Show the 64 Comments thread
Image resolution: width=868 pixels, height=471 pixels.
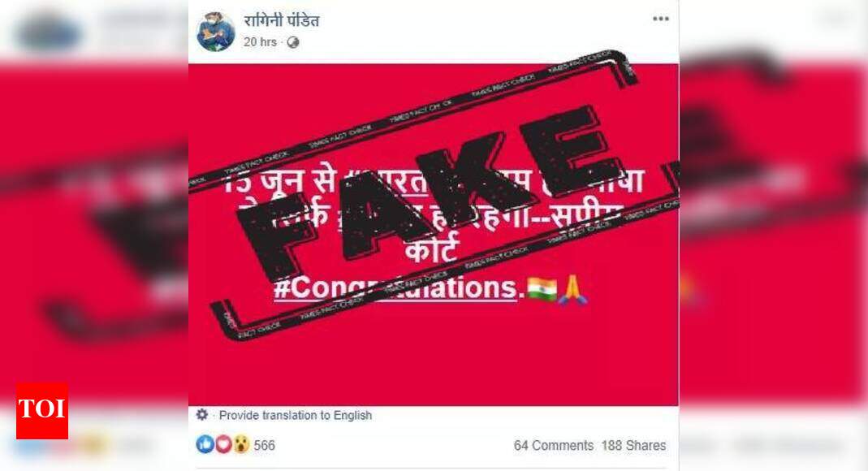coord(554,445)
